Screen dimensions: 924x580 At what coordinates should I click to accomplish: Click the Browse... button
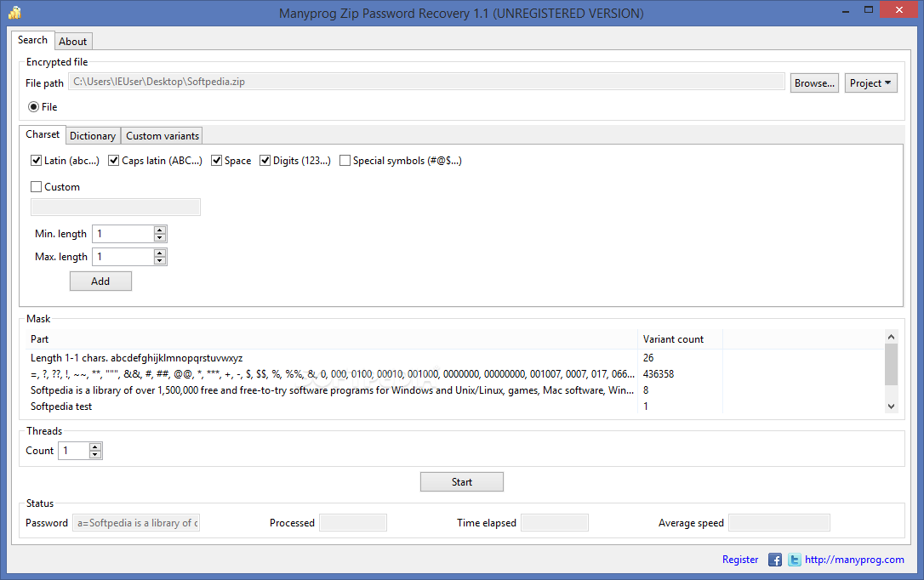click(x=814, y=83)
